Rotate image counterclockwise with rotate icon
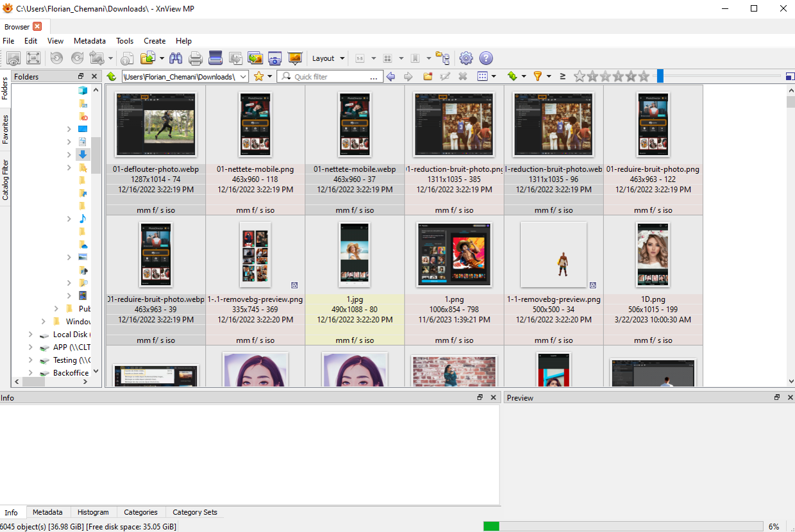This screenshot has height=532, width=795. point(57,58)
